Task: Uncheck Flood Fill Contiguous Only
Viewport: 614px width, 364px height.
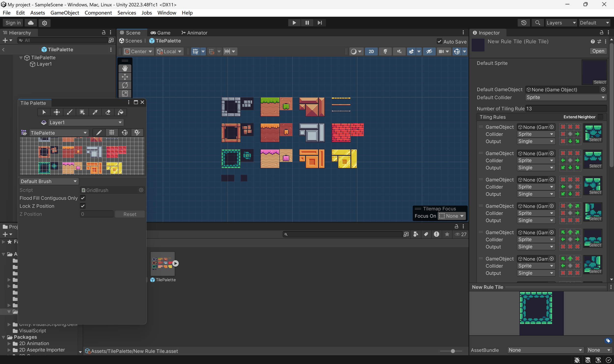Action: tap(83, 198)
